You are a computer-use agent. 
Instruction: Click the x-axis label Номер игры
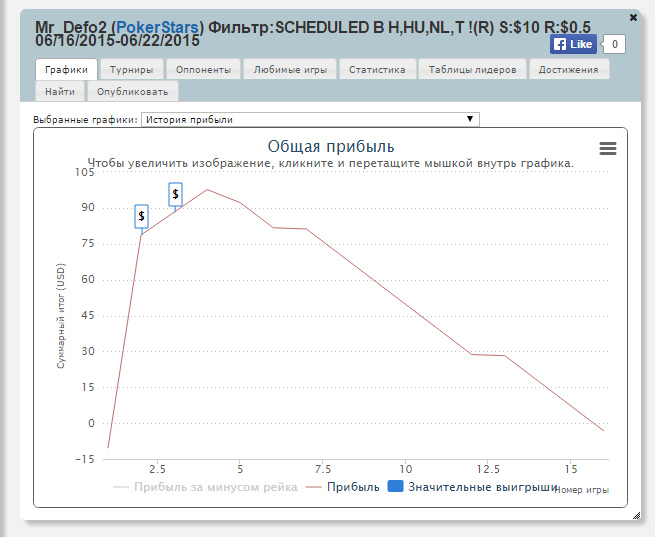(582, 490)
